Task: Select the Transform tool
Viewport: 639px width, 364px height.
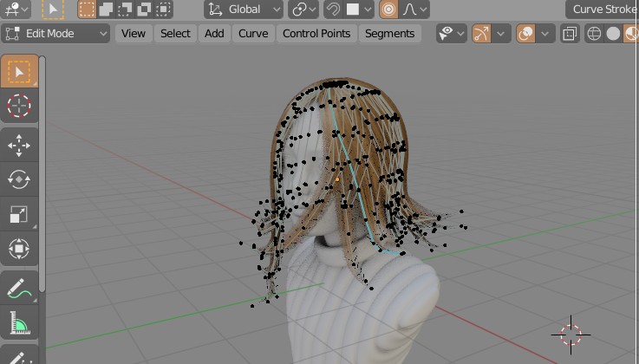Action: (x=19, y=249)
